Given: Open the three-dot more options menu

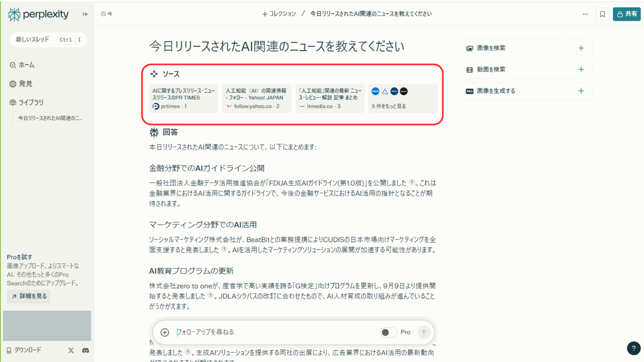Looking at the screenshot, I should click(585, 14).
